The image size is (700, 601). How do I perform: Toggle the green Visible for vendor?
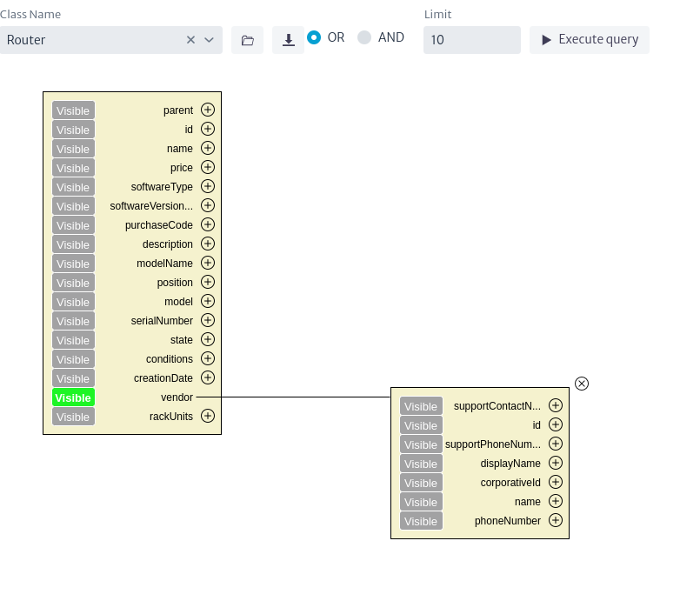point(73,397)
